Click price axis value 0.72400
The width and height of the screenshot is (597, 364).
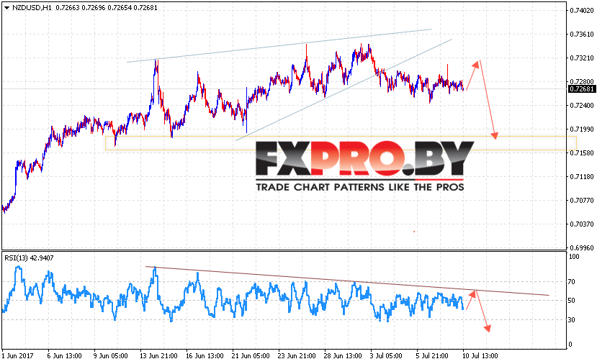581,105
